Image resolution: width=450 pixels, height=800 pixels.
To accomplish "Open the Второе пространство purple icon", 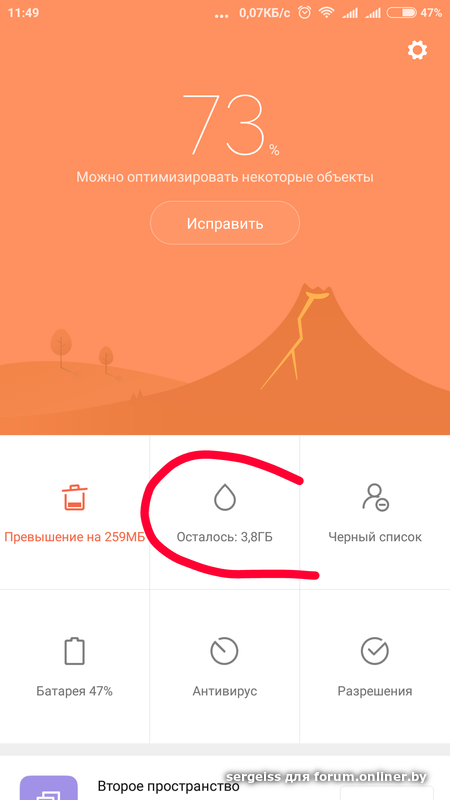I will pyautogui.click(x=48, y=788).
